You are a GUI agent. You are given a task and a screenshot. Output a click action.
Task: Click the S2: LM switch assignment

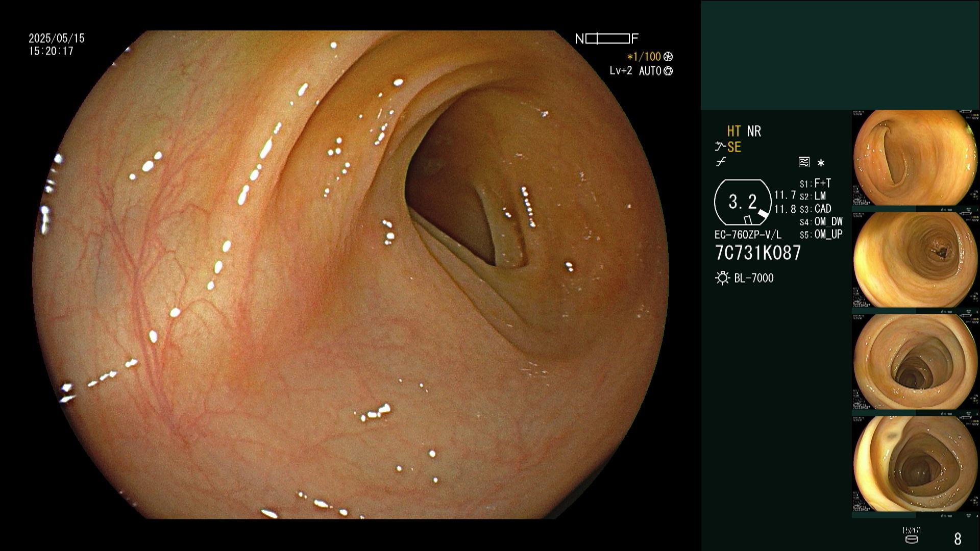813,196
